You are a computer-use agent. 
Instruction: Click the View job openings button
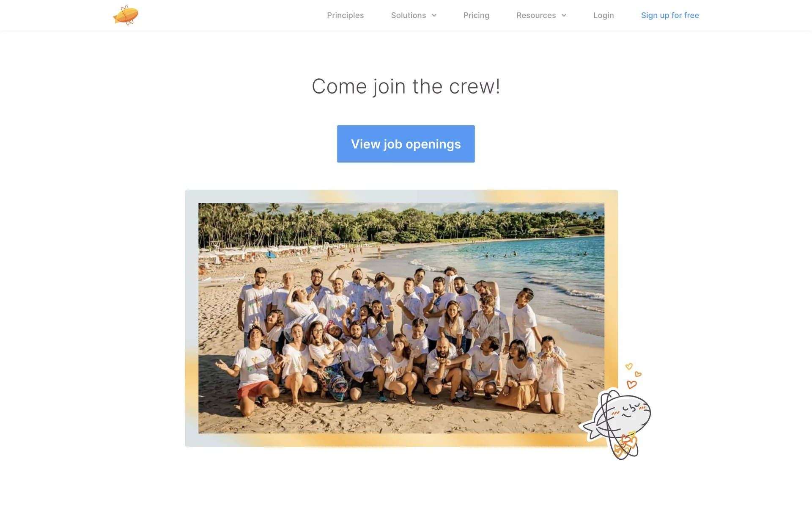(x=406, y=144)
